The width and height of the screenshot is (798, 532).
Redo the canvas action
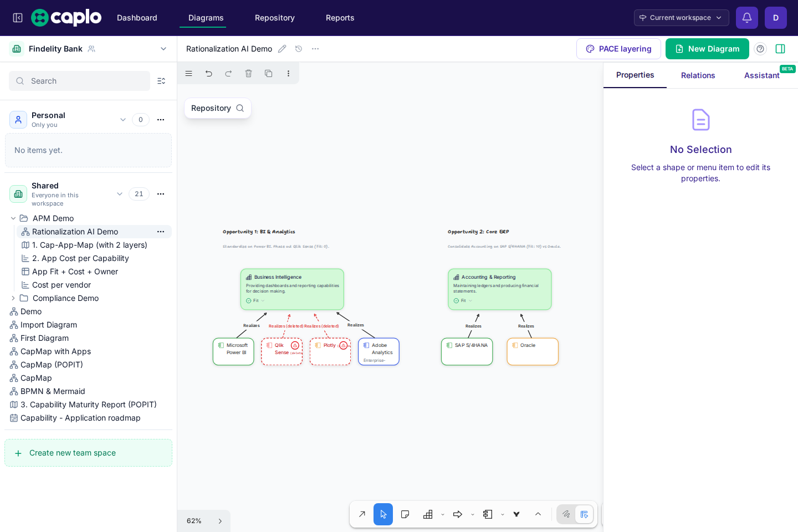228,73
